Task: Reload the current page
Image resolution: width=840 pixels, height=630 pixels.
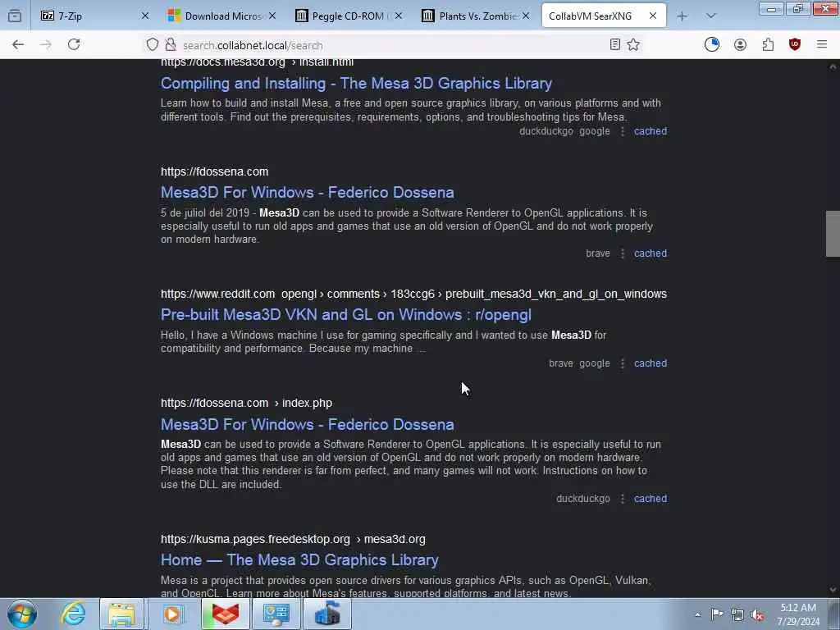Action: (x=74, y=44)
